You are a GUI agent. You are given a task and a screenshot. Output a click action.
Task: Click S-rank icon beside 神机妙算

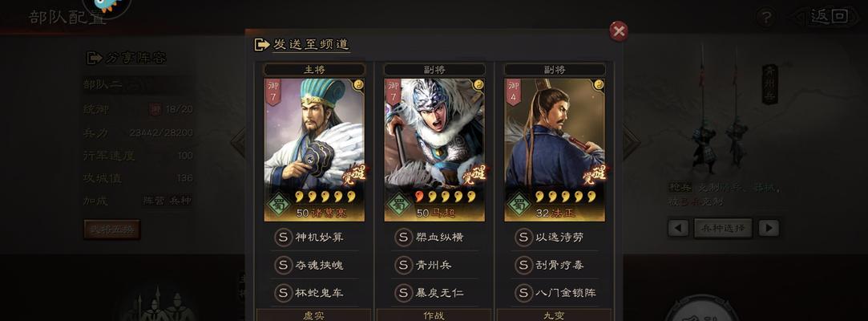click(284, 238)
